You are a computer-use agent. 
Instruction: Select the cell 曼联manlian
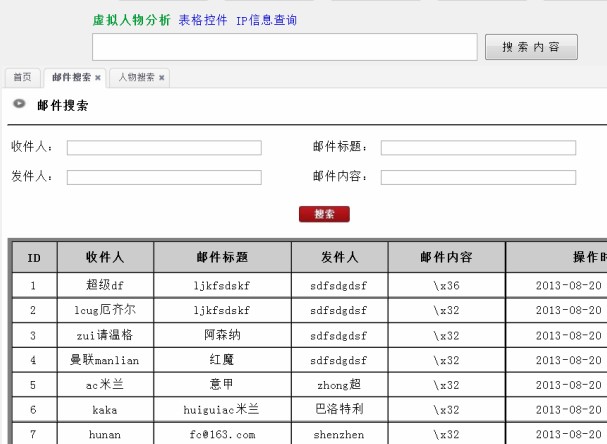click(x=105, y=360)
